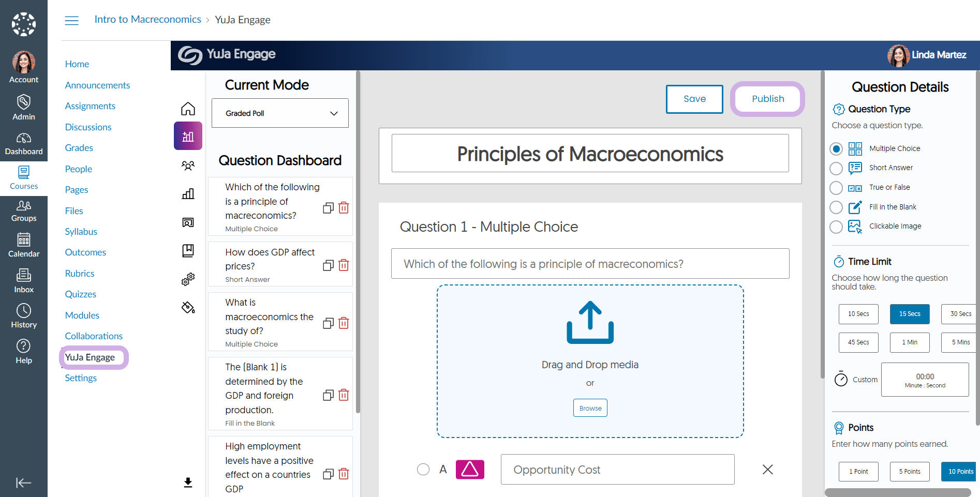Mark answer A as correct

423,469
